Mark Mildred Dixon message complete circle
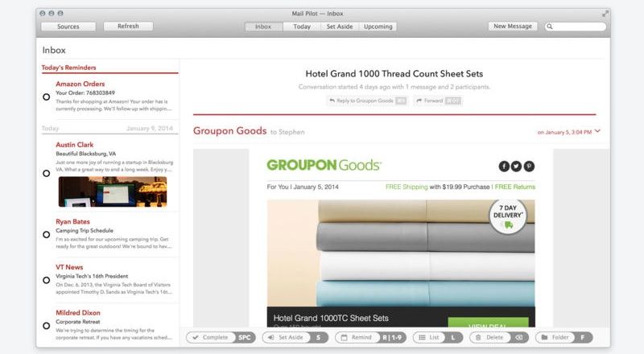The image size is (644, 354). (47, 326)
